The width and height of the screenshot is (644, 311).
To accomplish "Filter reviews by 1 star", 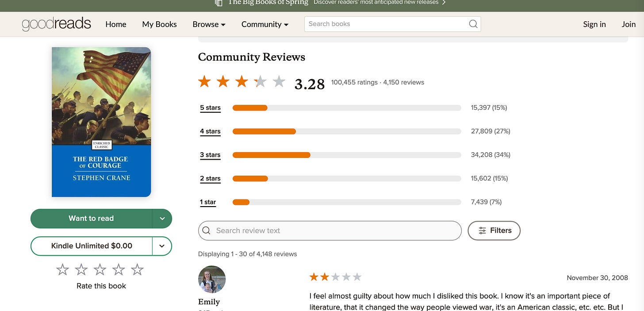I will click(208, 202).
